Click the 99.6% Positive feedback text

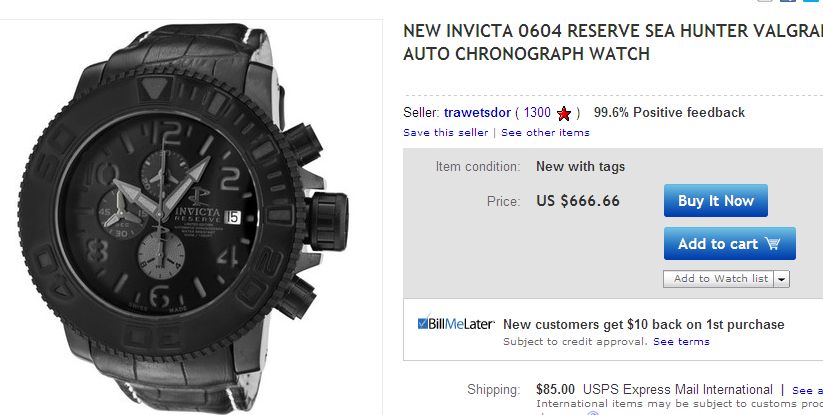[x=669, y=113]
